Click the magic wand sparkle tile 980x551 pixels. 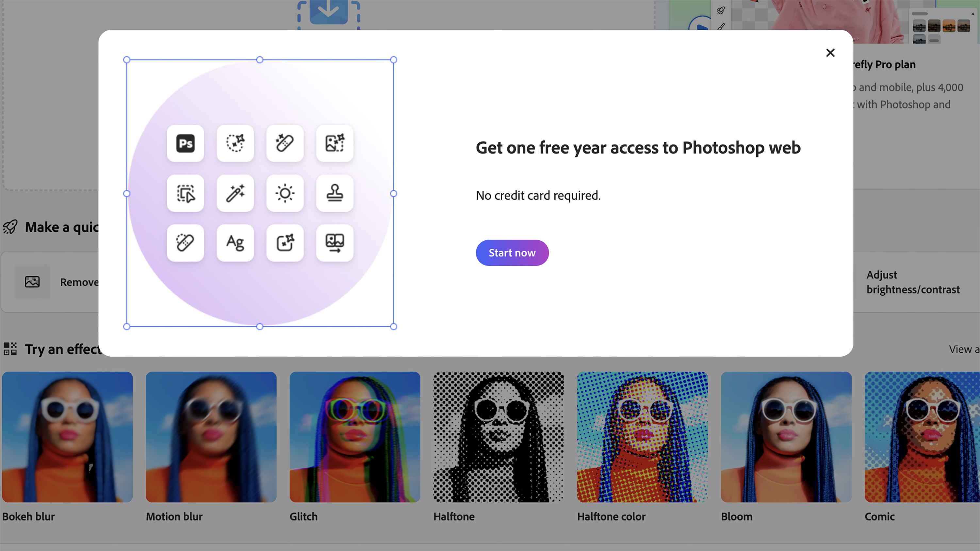coord(235,193)
